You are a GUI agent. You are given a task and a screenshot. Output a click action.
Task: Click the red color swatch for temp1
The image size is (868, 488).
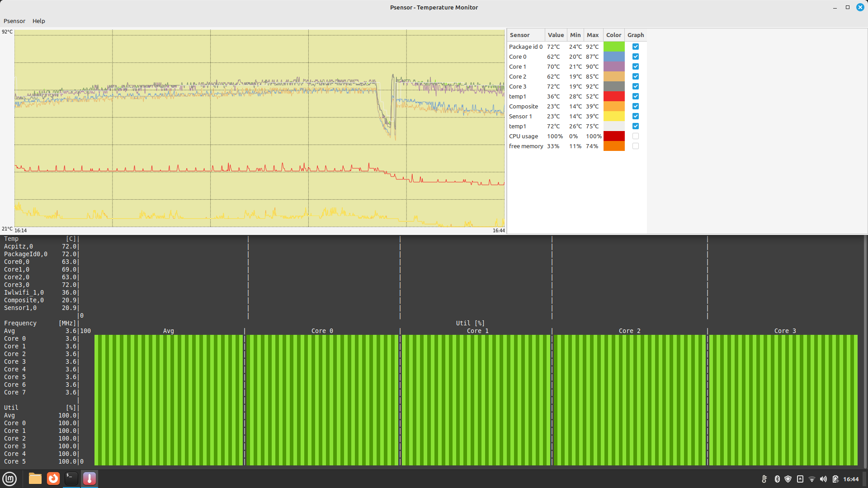pyautogui.click(x=614, y=96)
